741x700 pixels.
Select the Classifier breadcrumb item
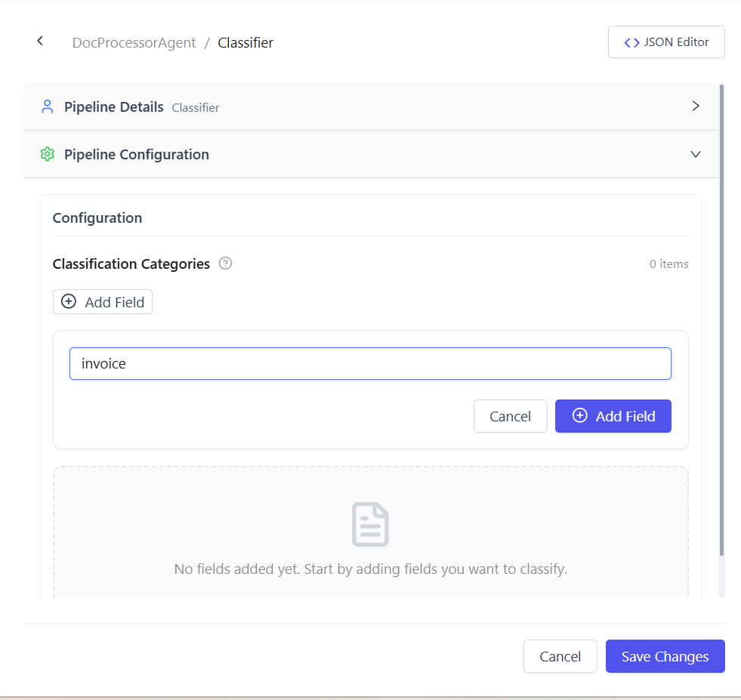point(245,42)
